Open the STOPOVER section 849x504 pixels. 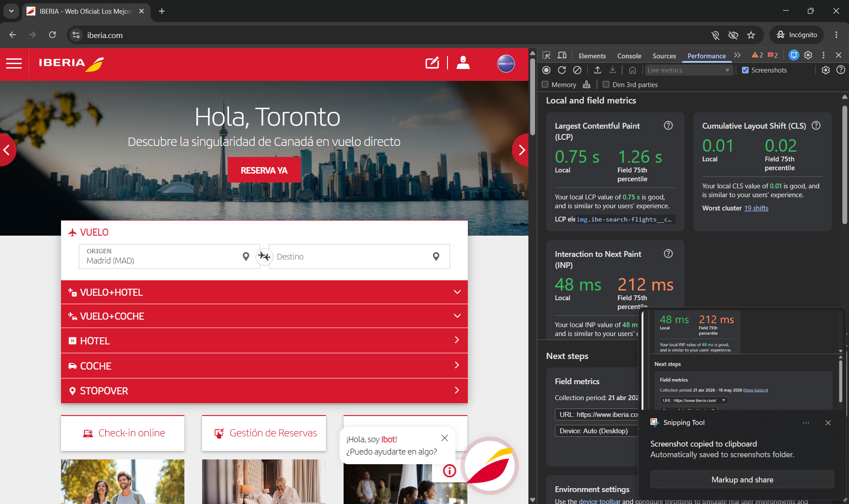(x=264, y=391)
